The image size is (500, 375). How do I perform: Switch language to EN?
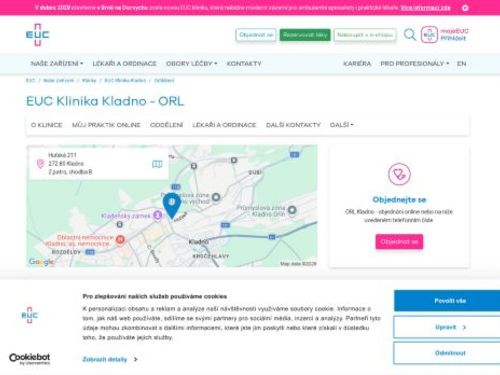pyautogui.click(x=461, y=63)
